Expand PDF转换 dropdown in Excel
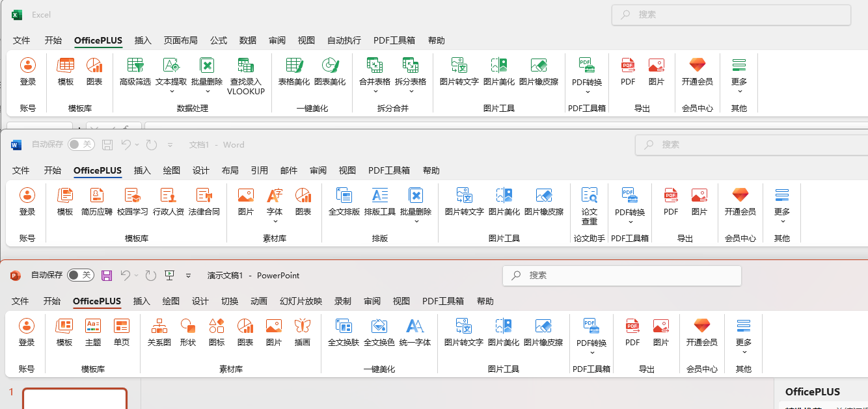Image resolution: width=868 pixels, height=409 pixels. 587,92
